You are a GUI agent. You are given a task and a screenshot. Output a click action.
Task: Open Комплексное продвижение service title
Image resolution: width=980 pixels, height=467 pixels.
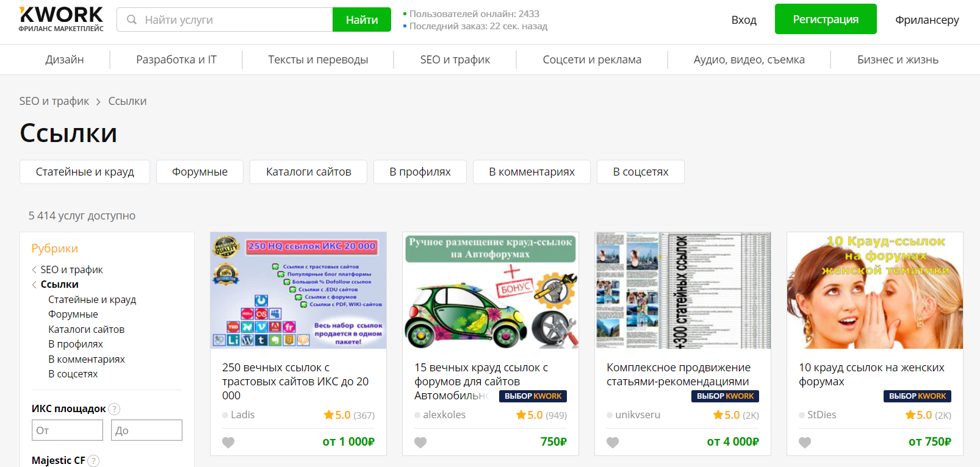pos(679,374)
